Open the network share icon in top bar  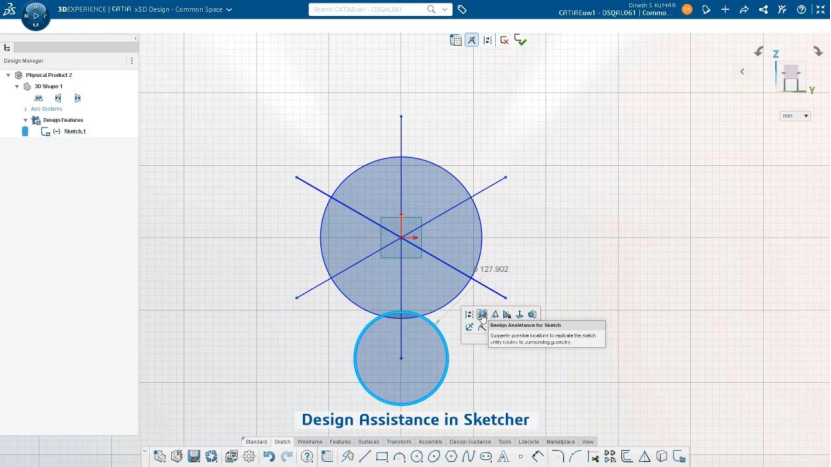[x=763, y=10]
